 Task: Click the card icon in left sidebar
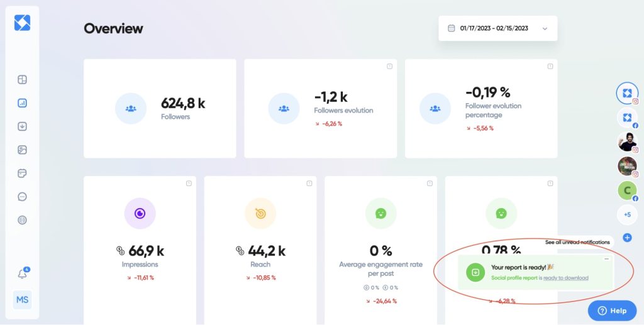click(22, 174)
